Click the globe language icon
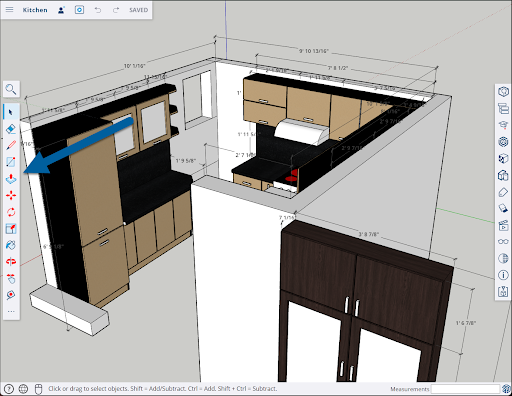This screenshot has width=512, height=396. 23,389
